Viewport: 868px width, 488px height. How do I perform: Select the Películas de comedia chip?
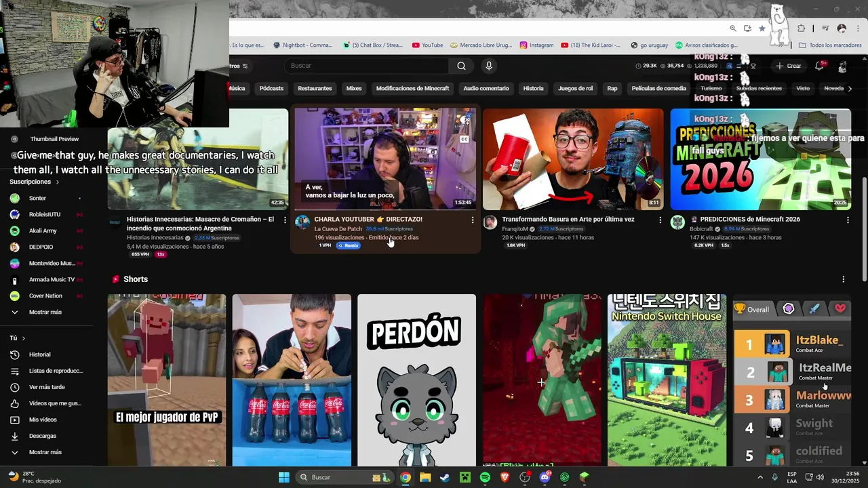pos(658,88)
